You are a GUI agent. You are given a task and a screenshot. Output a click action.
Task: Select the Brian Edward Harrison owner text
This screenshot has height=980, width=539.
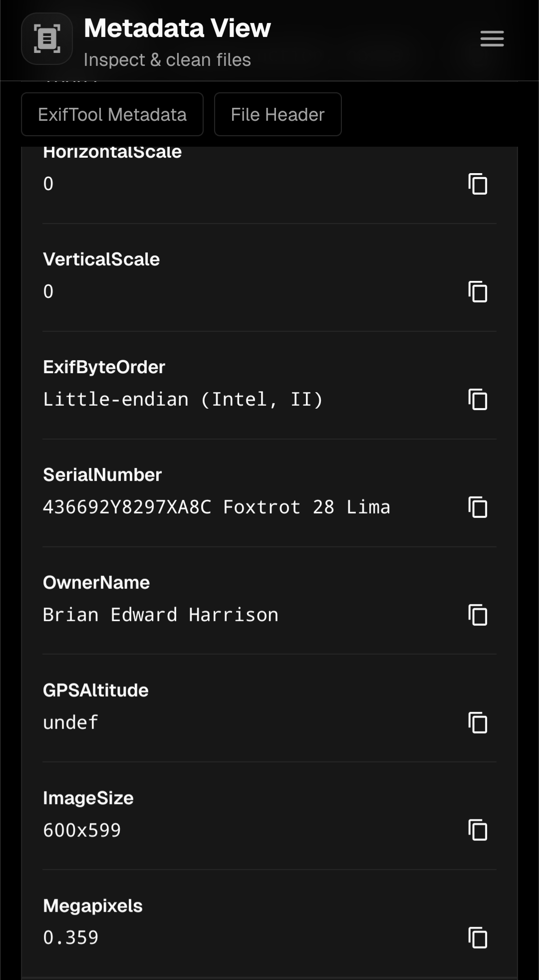(160, 615)
